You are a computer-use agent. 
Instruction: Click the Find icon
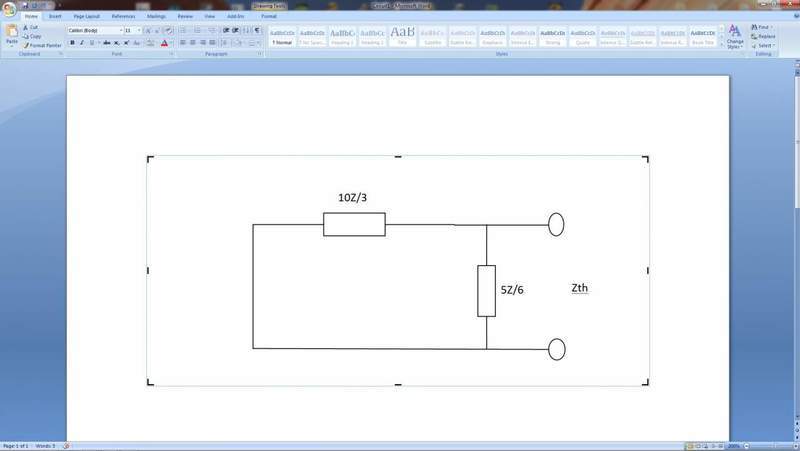[x=762, y=27]
